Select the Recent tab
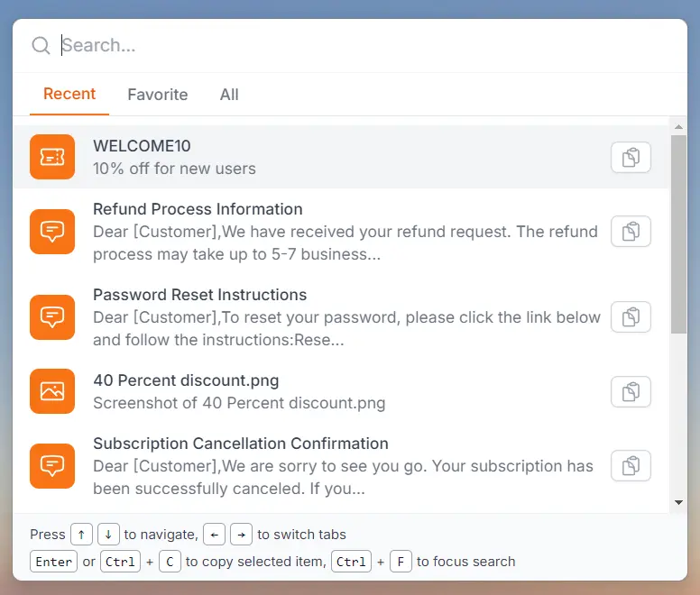Screen dimensions: 700x595 coord(69,95)
